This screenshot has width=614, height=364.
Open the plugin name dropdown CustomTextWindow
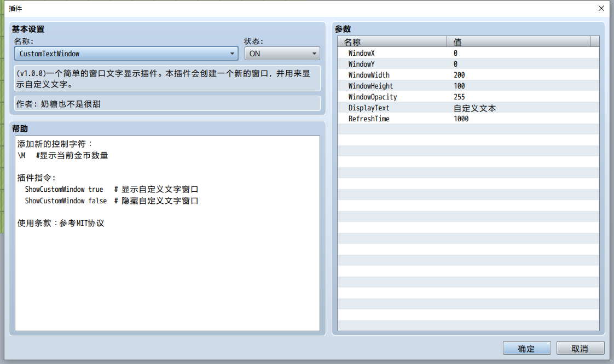coord(126,54)
